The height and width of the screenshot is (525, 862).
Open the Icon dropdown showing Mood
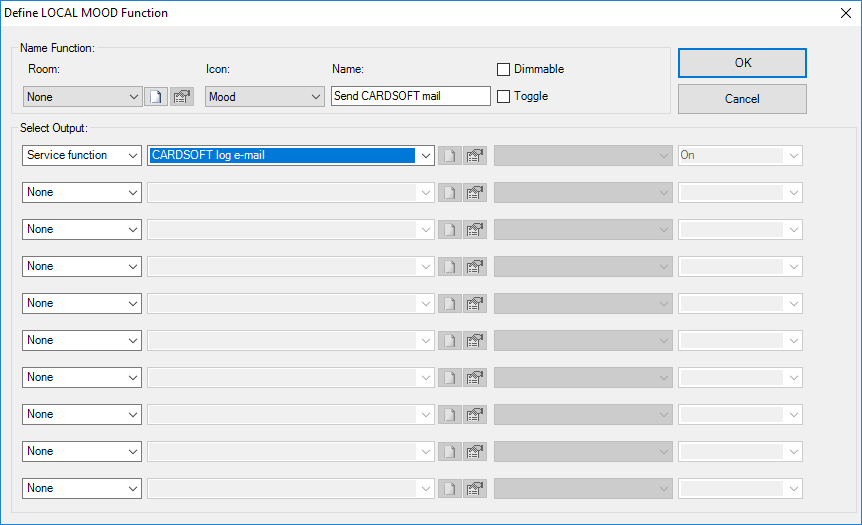[265, 97]
